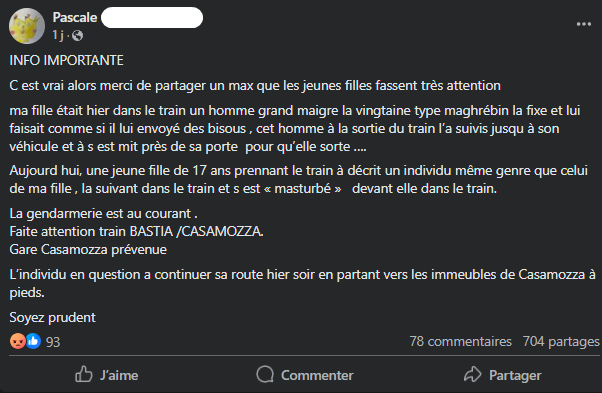Click the "Soyez prudent" closing line
Image resolution: width=602 pixels, height=393 pixels.
53,317
